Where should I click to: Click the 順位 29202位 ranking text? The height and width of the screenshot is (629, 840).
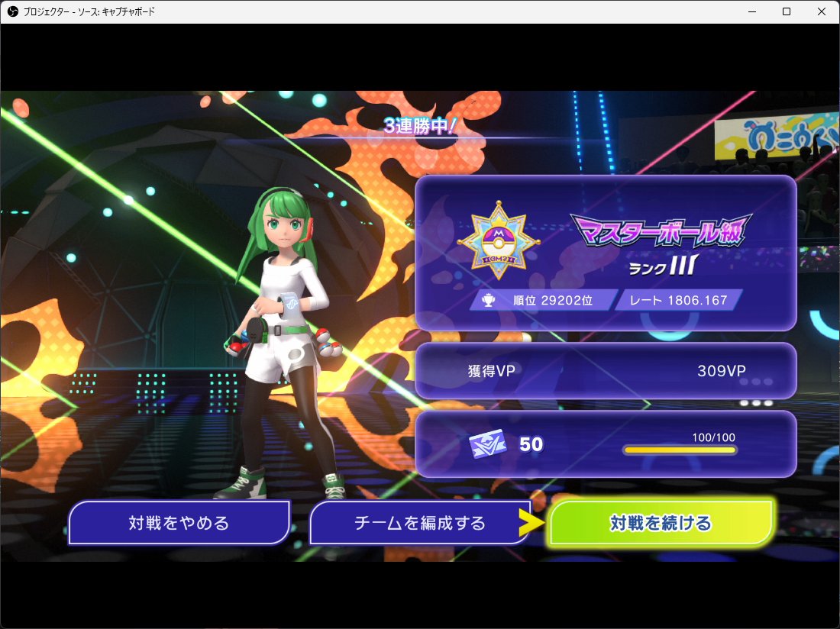553,300
